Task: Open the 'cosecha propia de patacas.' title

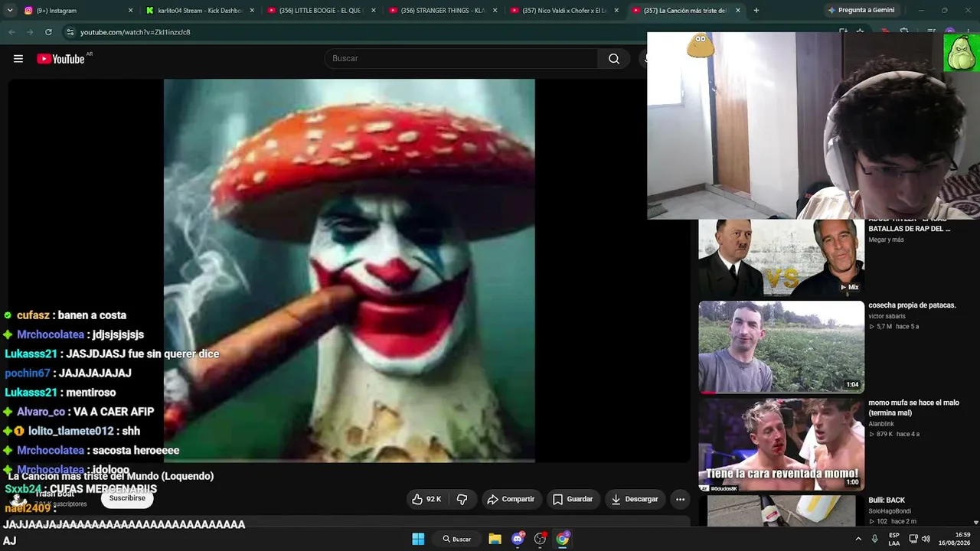Action: pos(912,305)
